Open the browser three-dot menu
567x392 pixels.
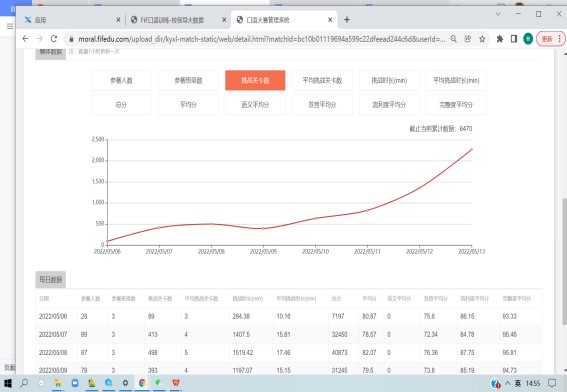(x=560, y=39)
